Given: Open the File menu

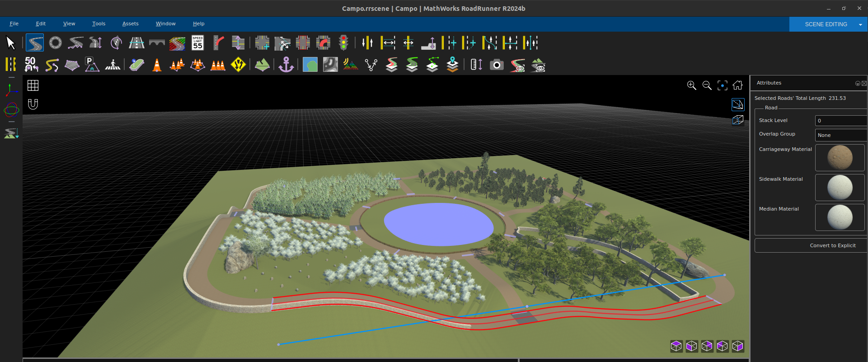Looking at the screenshot, I should coord(14,24).
